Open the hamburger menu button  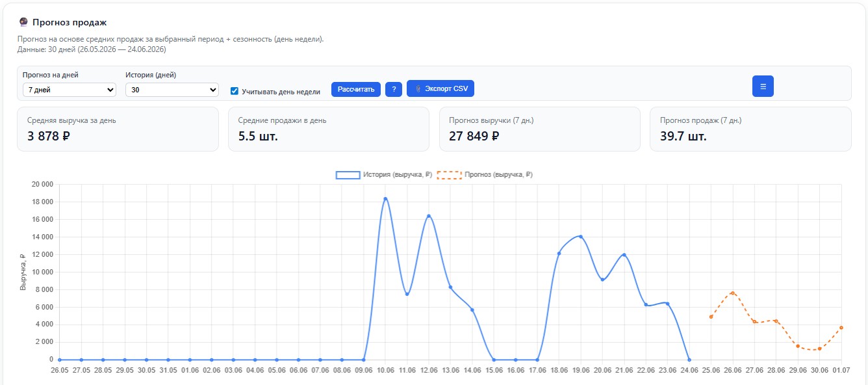[763, 86]
